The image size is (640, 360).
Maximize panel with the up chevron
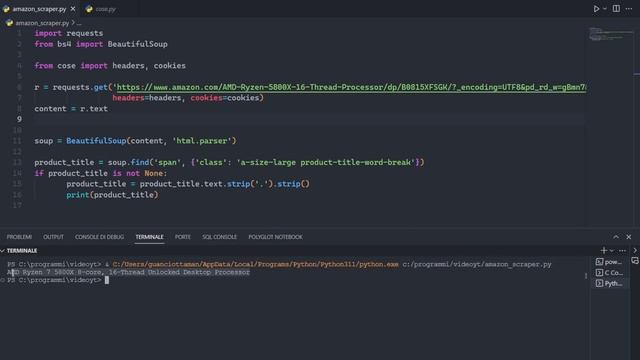click(x=616, y=237)
